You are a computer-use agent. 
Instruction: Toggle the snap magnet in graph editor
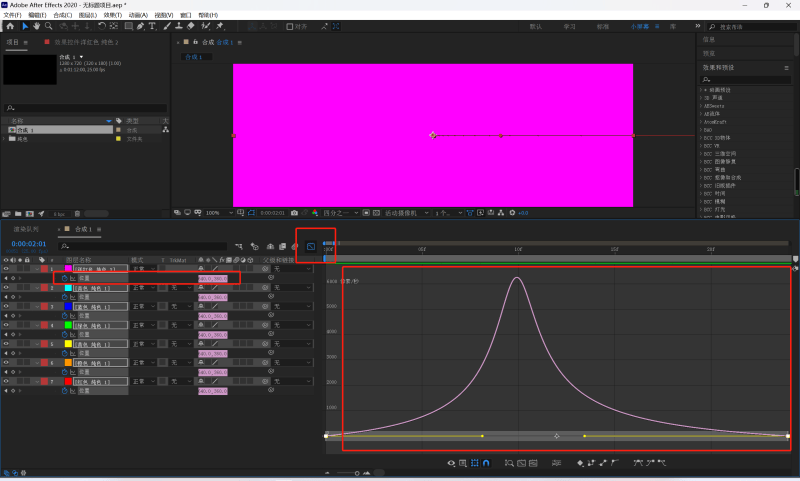[x=486, y=464]
